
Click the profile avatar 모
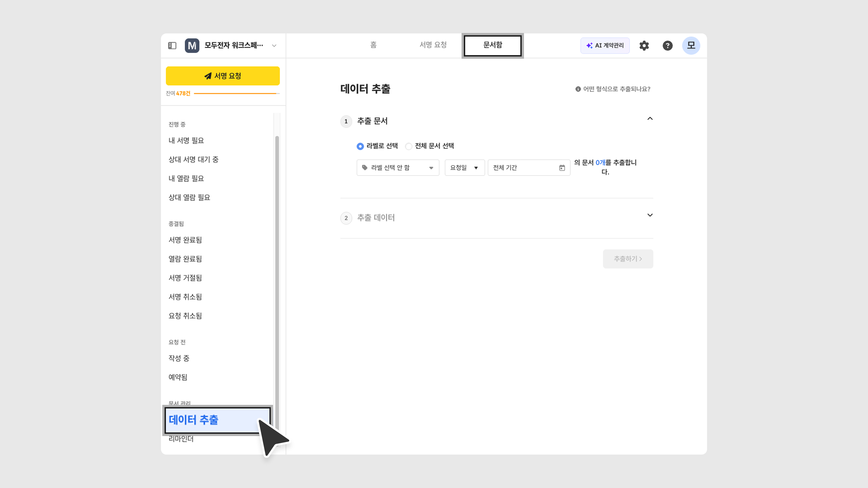point(691,45)
